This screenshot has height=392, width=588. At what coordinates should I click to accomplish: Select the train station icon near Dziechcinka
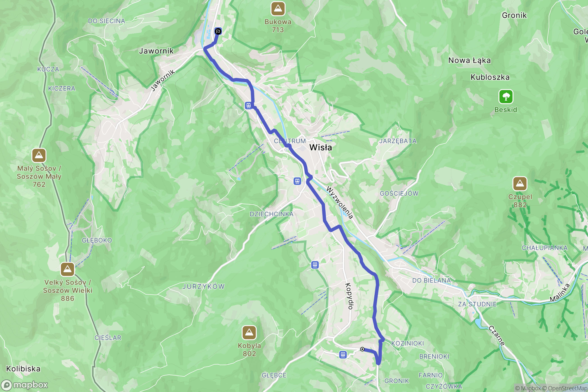click(x=297, y=181)
